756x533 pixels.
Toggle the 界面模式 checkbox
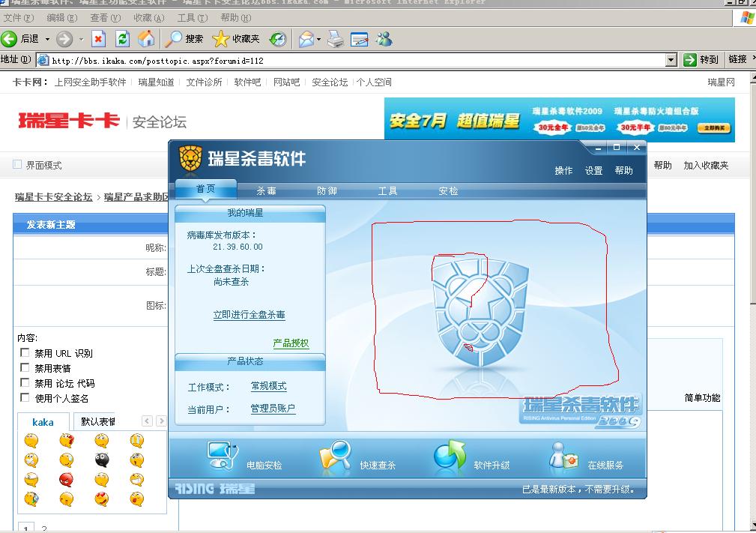17,164
